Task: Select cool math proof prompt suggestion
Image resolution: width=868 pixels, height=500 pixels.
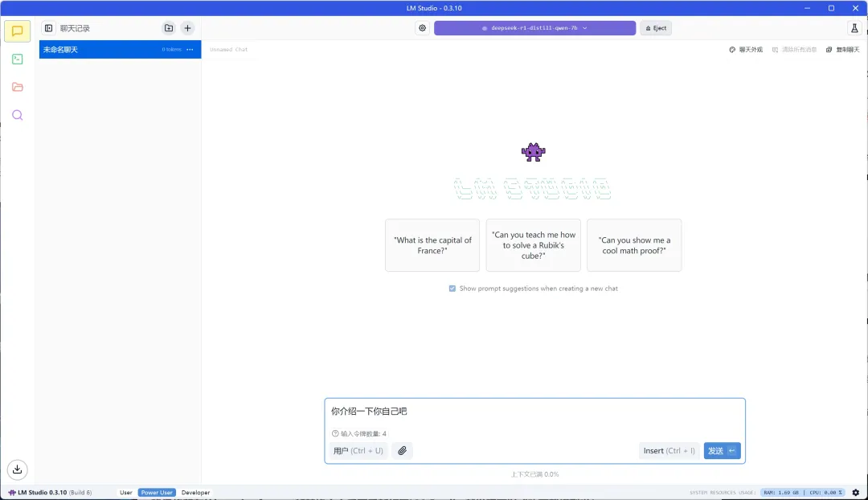Action: (634, 245)
